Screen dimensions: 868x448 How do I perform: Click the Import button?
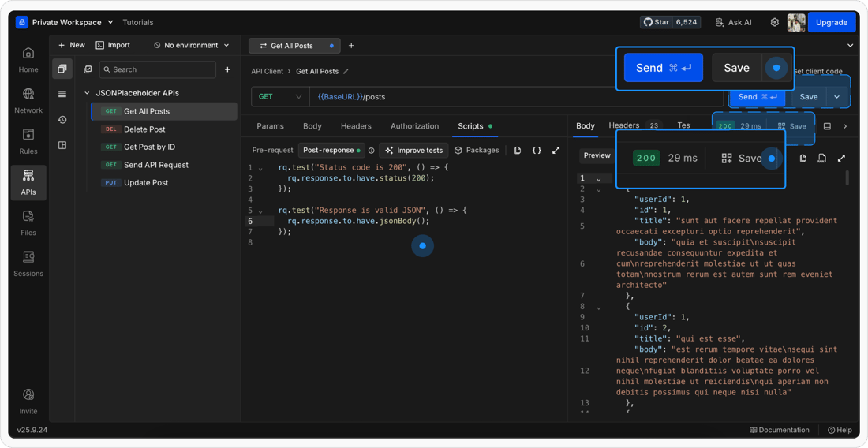[x=113, y=45]
